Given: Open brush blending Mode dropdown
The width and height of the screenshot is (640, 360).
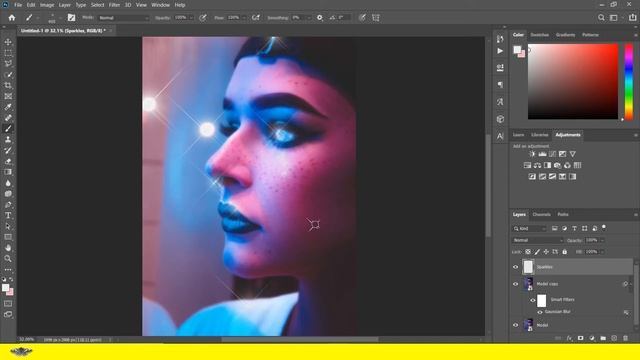Looking at the screenshot, I should [124, 18].
